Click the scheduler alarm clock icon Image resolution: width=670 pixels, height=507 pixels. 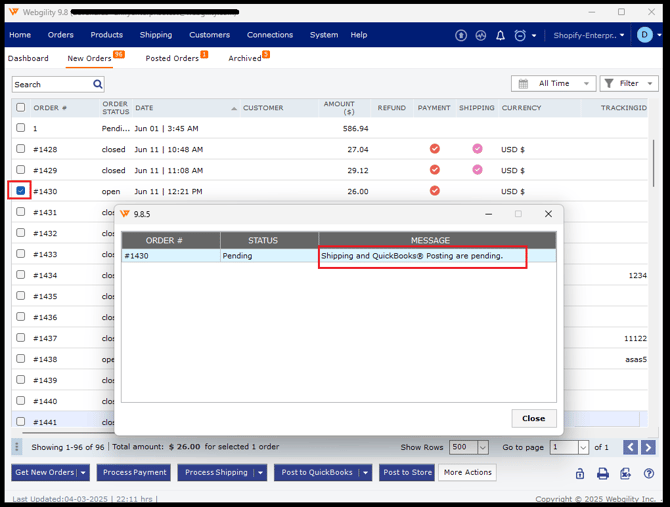tap(520, 35)
